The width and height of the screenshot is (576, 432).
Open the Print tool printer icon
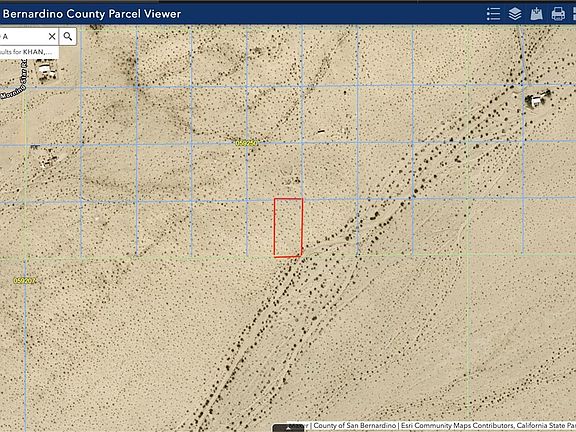pos(558,14)
